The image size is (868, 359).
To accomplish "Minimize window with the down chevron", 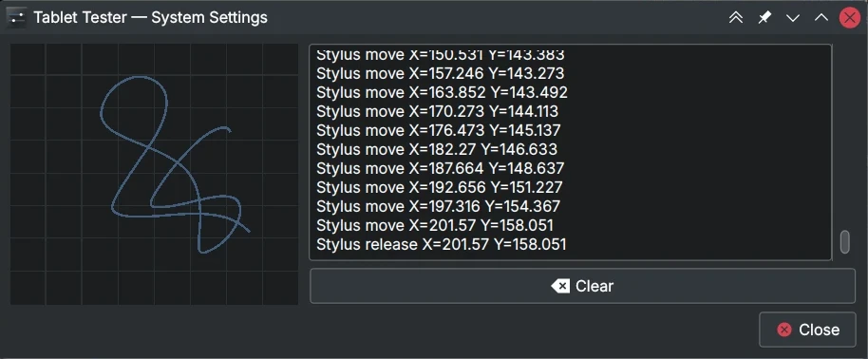I will coord(793,18).
